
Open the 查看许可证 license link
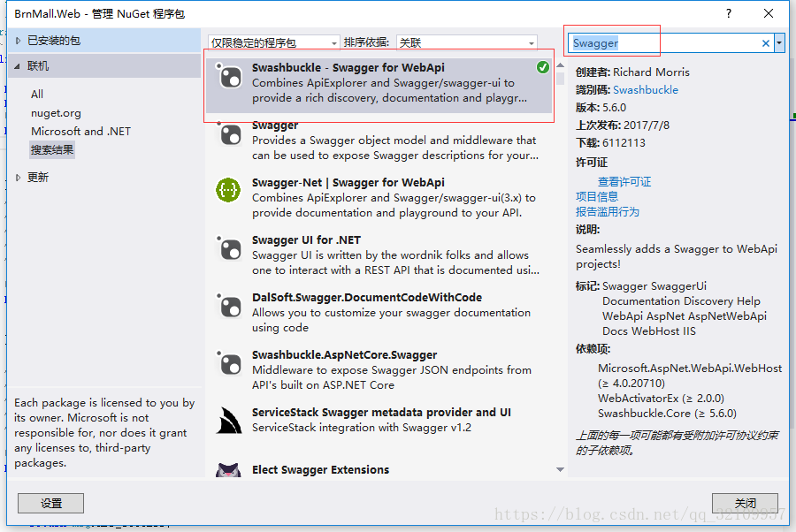[x=624, y=181]
